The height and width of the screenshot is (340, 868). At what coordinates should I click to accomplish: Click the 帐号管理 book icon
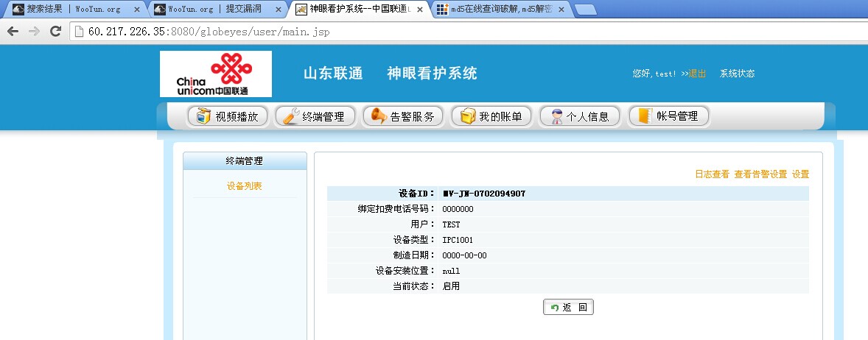tap(644, 116)
